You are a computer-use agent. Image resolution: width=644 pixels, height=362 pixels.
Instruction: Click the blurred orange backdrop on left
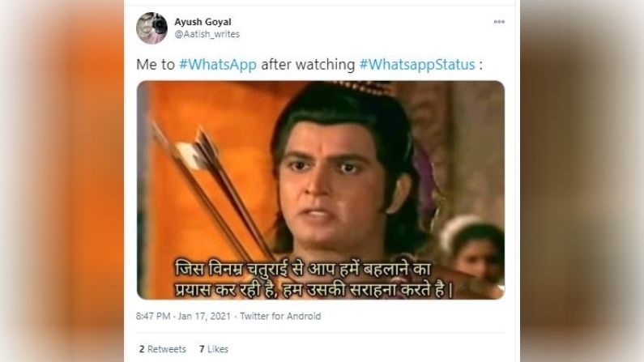pyautogui.click(x=62, y=181)
